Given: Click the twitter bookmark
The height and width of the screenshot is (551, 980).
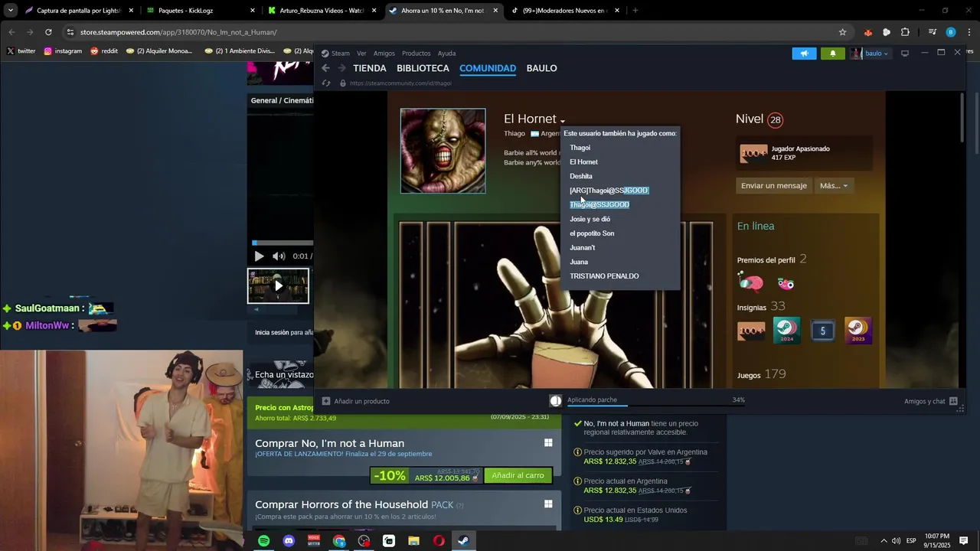Looking at the screenshot, I should click(21, 51).
